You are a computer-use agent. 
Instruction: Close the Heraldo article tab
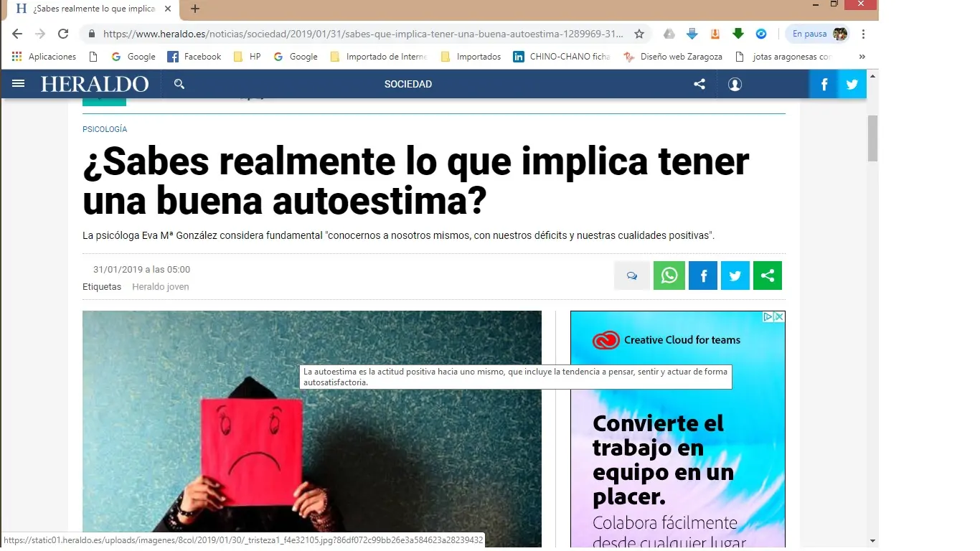[167, 9]
